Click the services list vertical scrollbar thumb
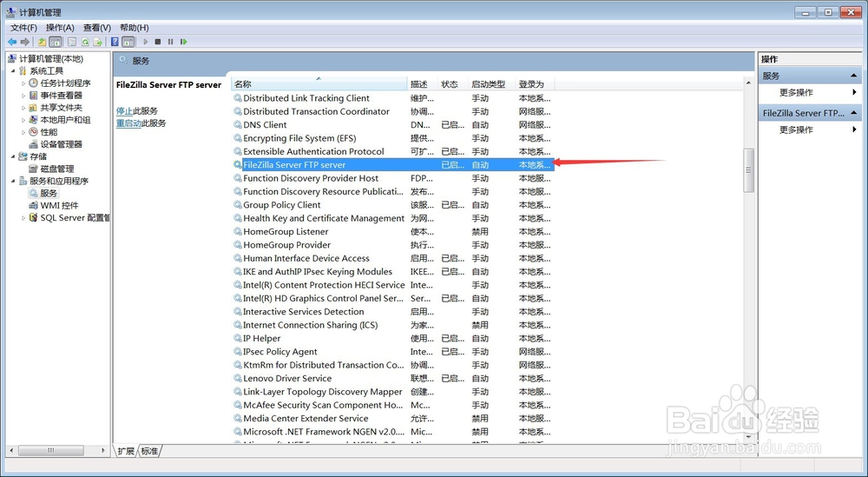 748,170
